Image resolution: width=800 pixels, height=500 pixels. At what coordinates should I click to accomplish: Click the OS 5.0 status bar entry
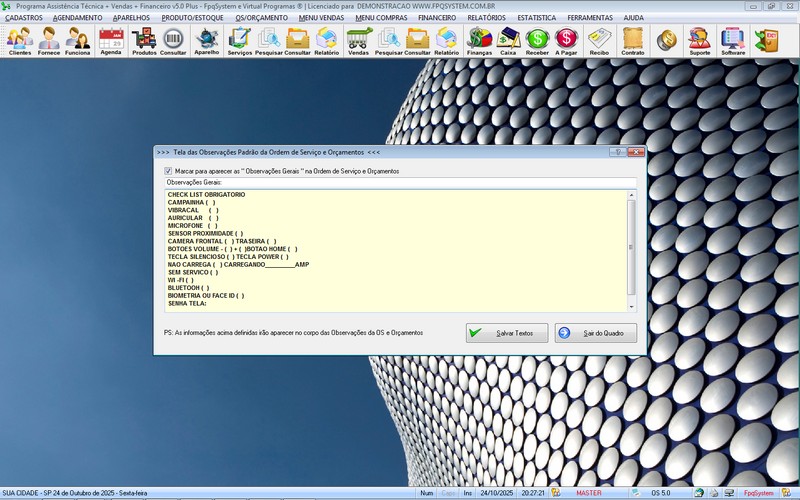661,493
